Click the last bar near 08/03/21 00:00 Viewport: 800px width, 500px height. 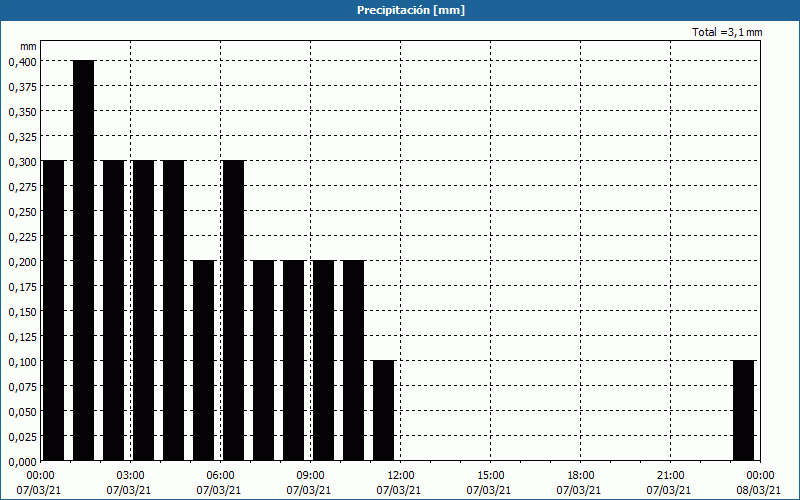[743, 410]
